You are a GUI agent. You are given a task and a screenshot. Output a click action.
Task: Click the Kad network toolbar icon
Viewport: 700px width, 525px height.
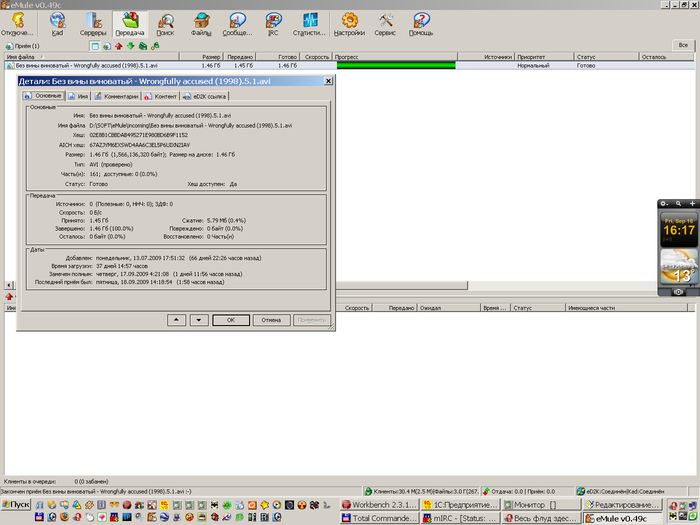[56, 24]
